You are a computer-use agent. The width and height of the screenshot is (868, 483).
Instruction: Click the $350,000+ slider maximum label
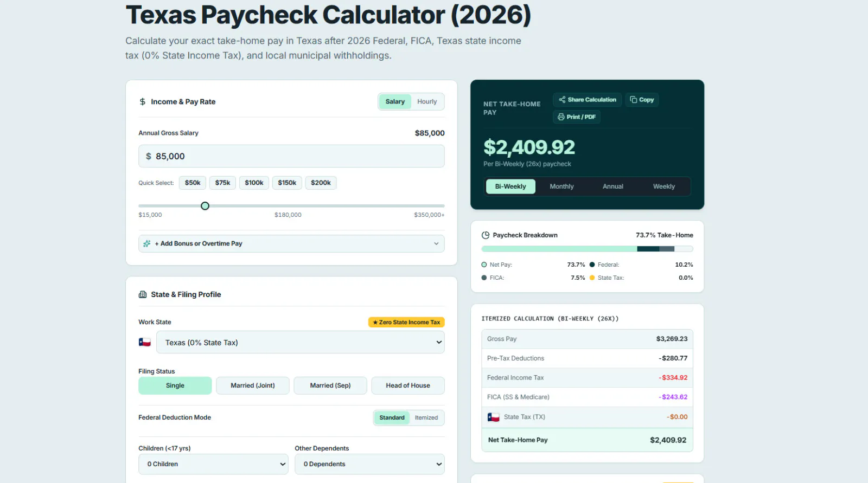pyautogui.click(x=429, y=215)
